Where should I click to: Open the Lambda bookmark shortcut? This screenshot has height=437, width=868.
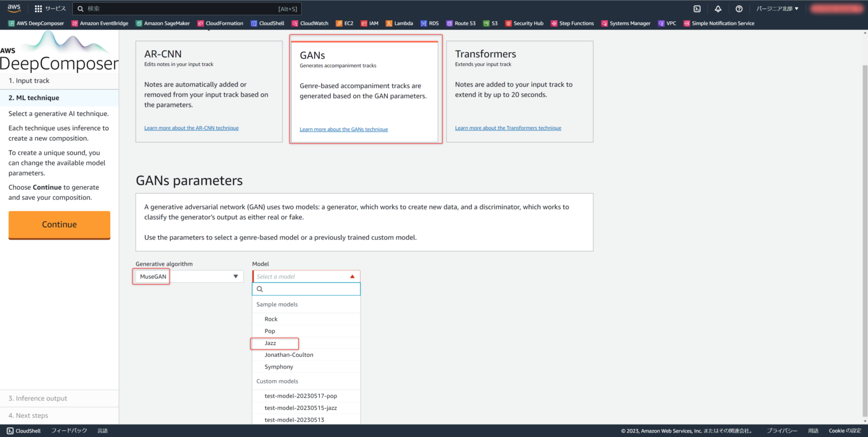point(399,24)
